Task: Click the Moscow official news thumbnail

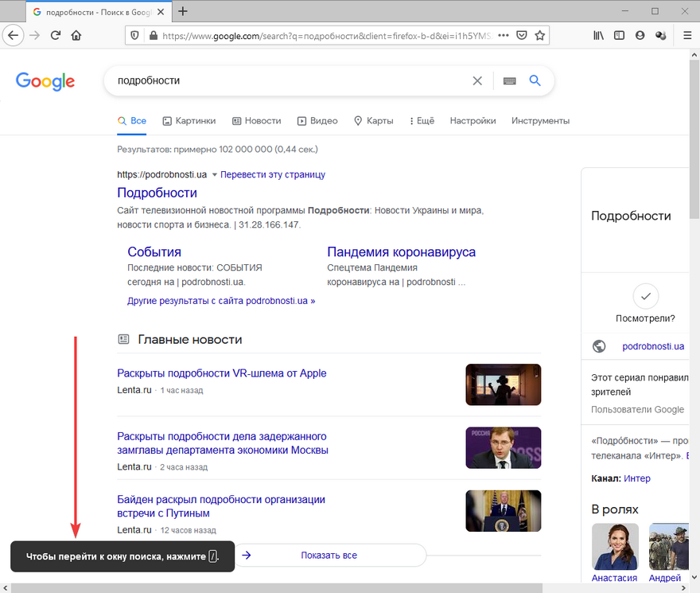Action: pyautogui.click(x=503, y=448)
